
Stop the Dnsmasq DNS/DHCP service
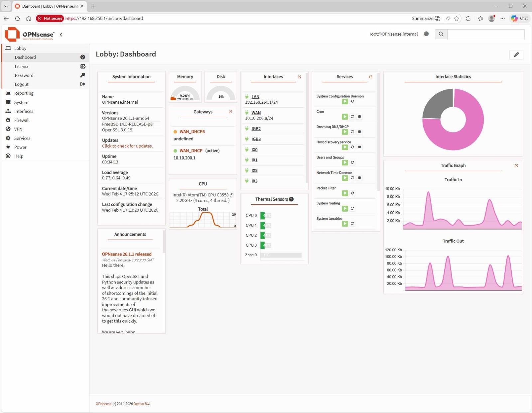[x=359, y=132]
